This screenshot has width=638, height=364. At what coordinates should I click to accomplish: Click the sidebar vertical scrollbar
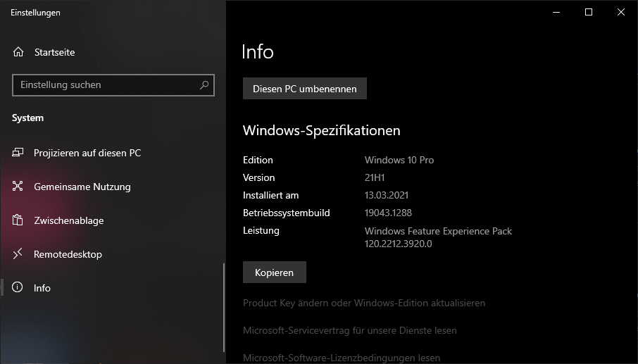224,308
